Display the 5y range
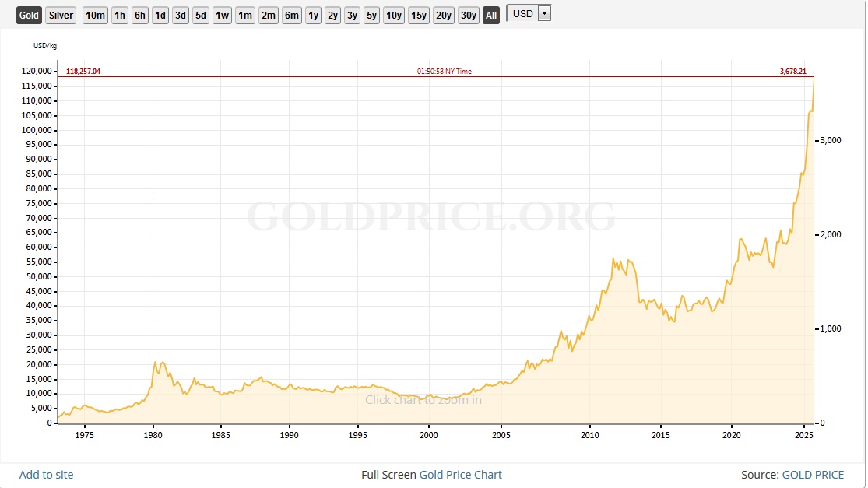 (371, 16)
